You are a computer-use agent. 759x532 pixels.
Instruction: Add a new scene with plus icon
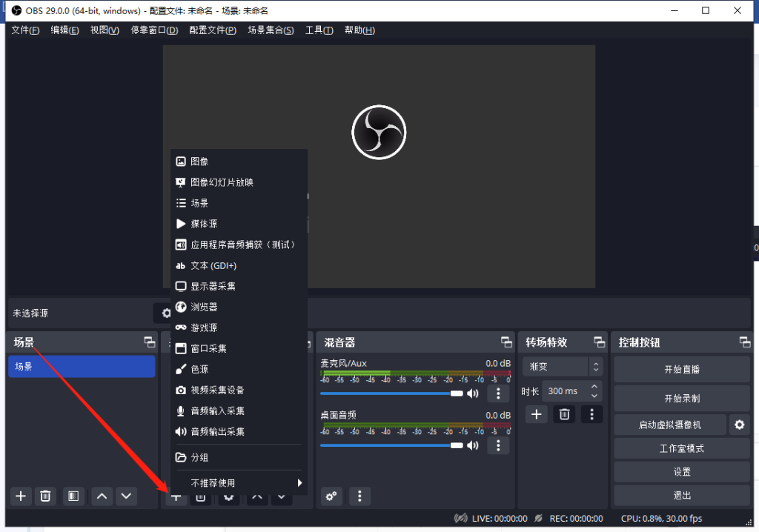click(x=21, y=496)
